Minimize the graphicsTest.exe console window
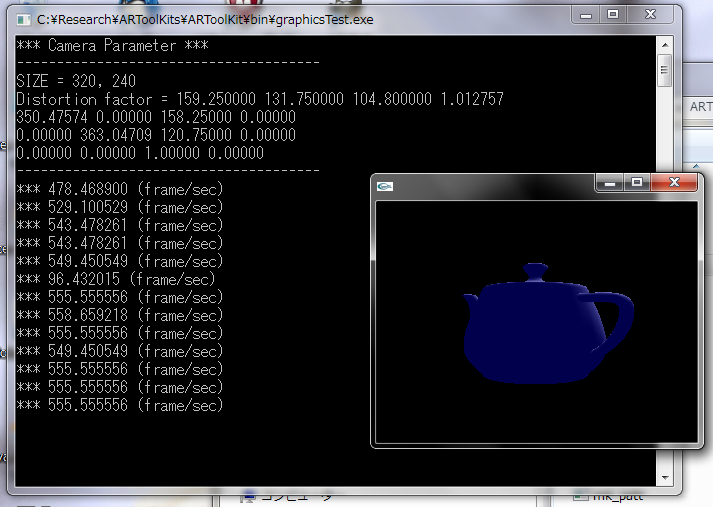 [586, 15]
